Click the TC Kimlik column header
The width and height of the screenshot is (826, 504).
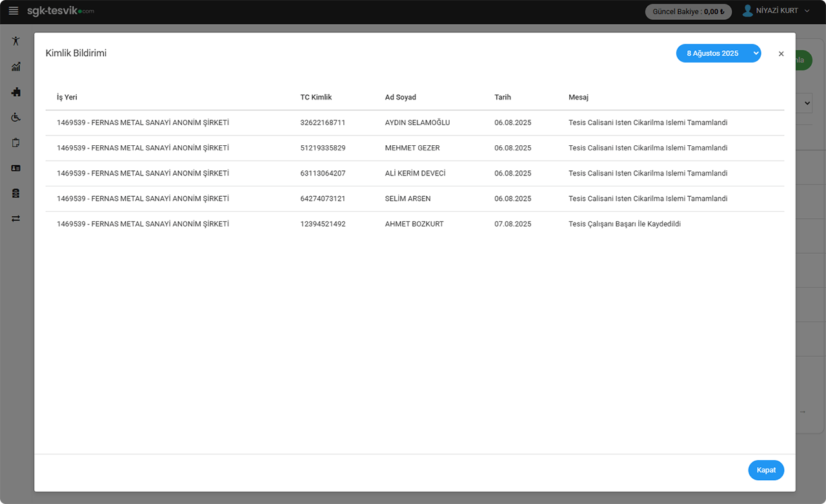316,97
